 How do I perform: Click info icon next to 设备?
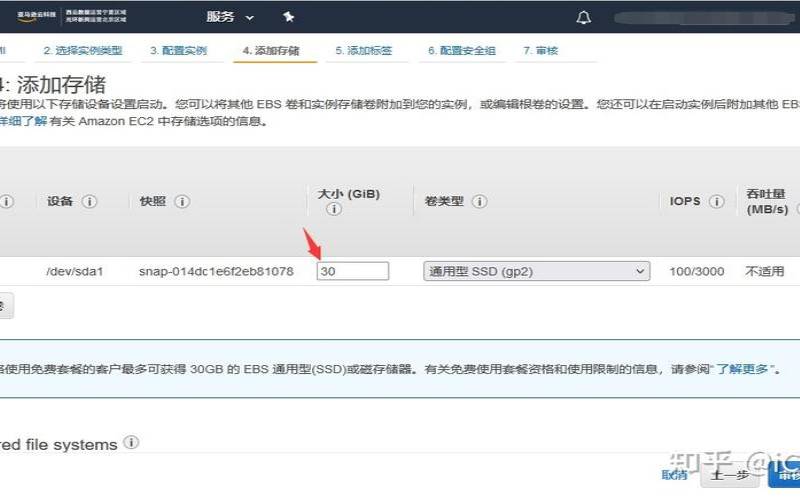[89, 201]
